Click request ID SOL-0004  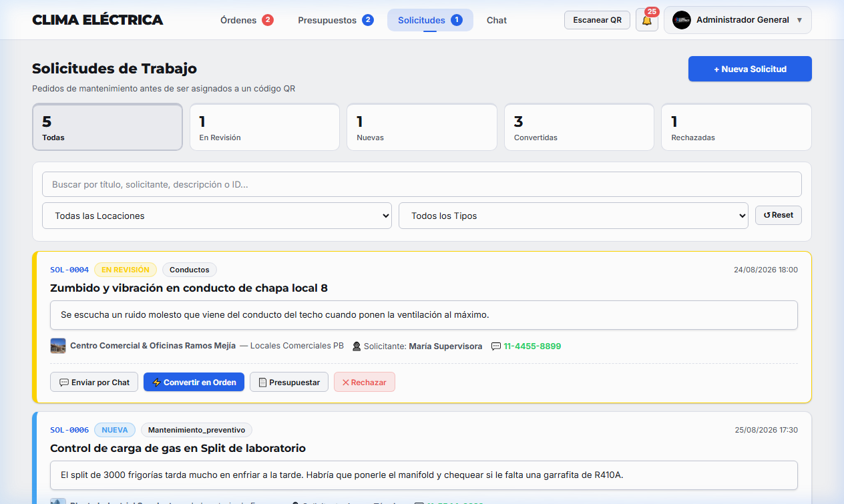click(69, 270)
